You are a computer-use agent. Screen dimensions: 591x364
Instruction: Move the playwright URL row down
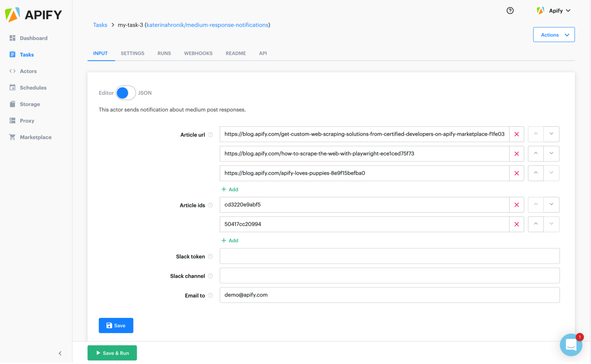tap(551, 154)
